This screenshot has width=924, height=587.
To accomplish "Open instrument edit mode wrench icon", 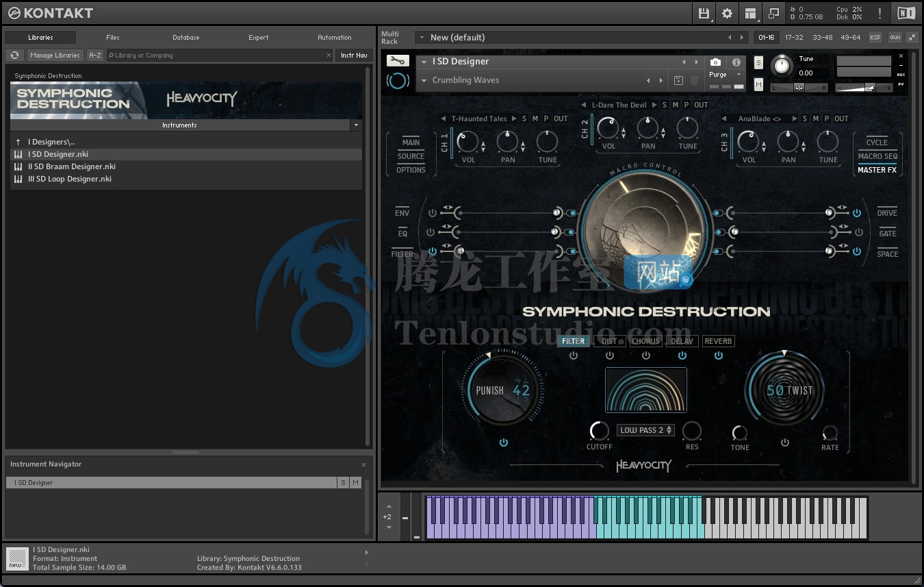I will (397, 61).
